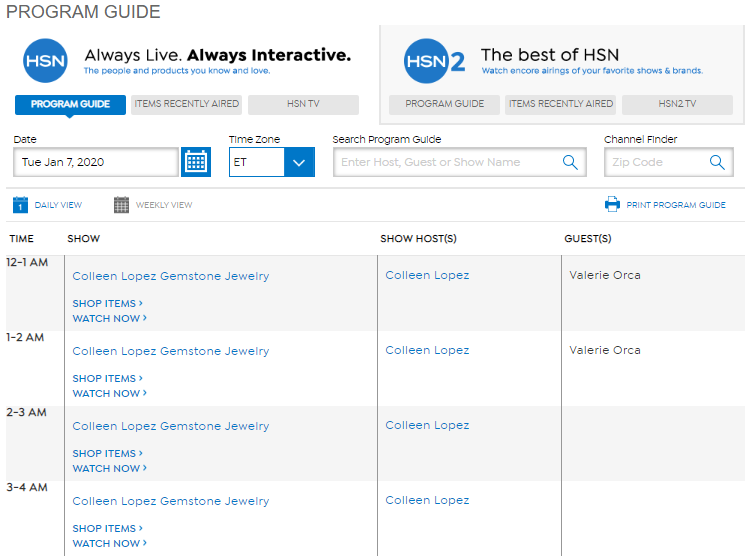
Task: Open the HSN2.TV tab
Action: click(677, 105)
